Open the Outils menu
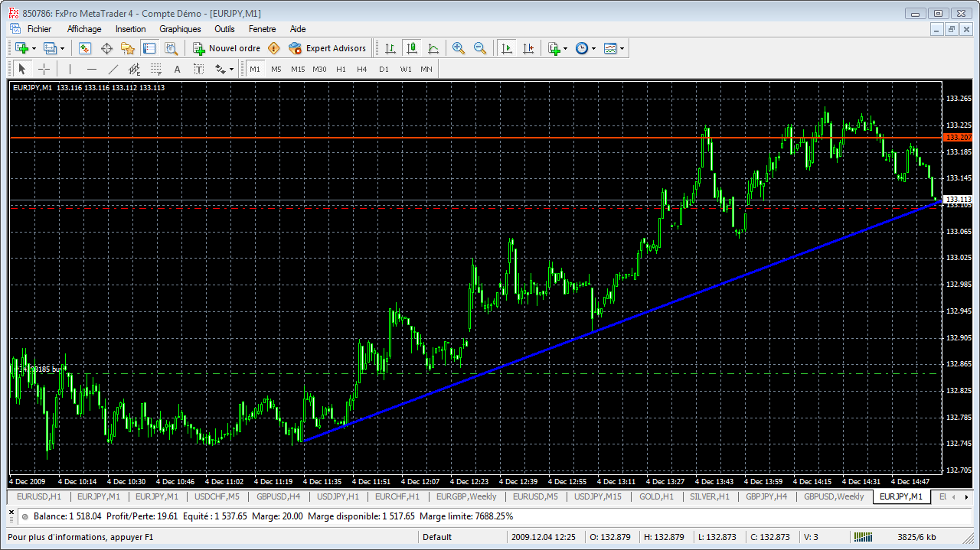Viewport: 980px width, 550px height. [224, 29]
